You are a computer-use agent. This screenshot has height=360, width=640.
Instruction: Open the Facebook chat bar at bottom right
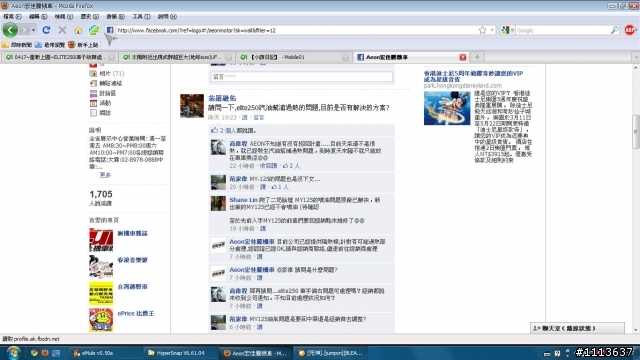577,328
